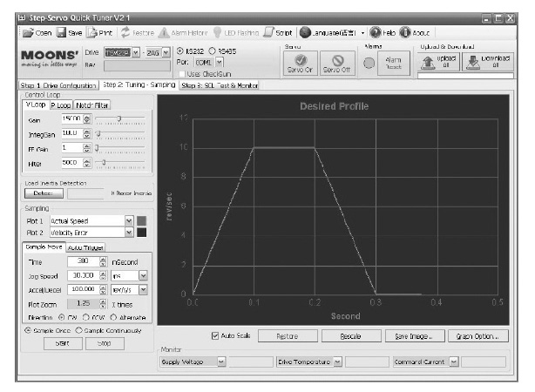Click the Upload All icon button
This screenshot has width=535, height=392.
click(438, 62)
